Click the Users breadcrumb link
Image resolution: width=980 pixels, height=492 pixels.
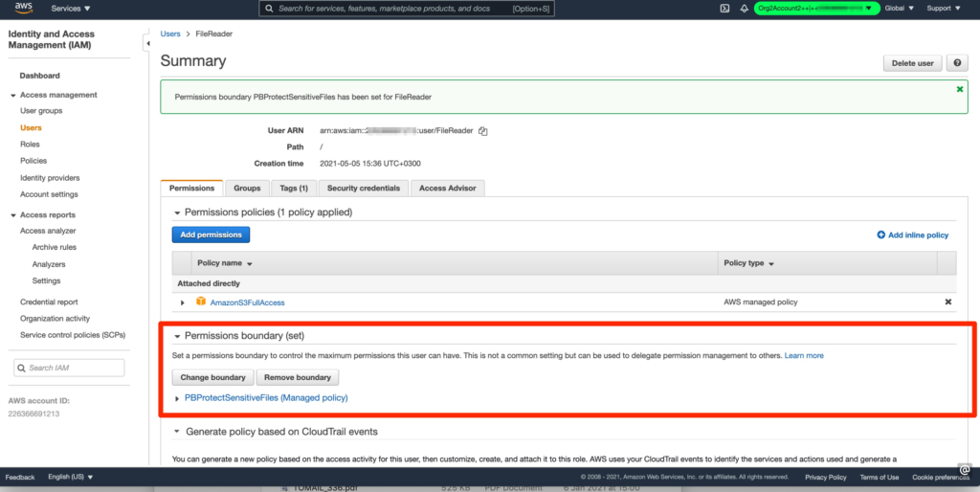click(x=170, y=34)
